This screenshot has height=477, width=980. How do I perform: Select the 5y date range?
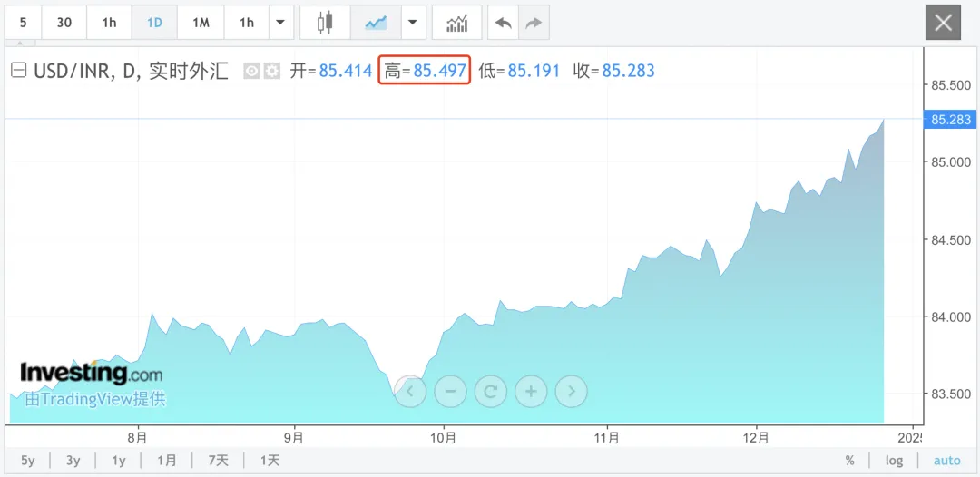point(27,461)
